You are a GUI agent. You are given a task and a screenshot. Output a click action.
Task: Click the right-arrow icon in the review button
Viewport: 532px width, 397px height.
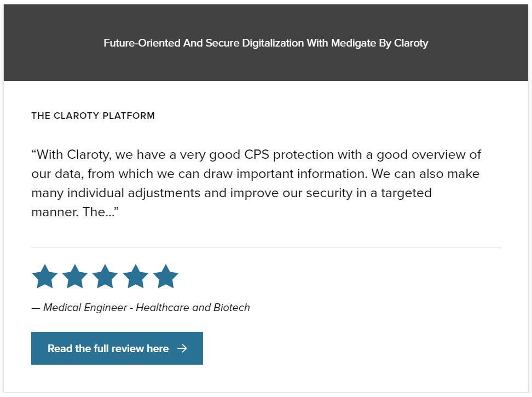click(182, 348)
